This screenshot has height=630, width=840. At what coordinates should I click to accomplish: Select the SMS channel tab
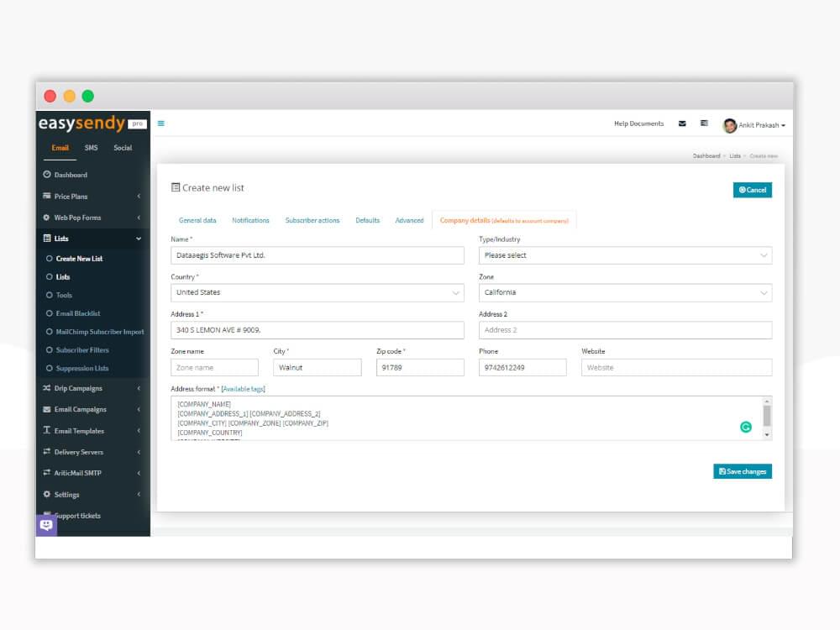click(x=91, y=148)
